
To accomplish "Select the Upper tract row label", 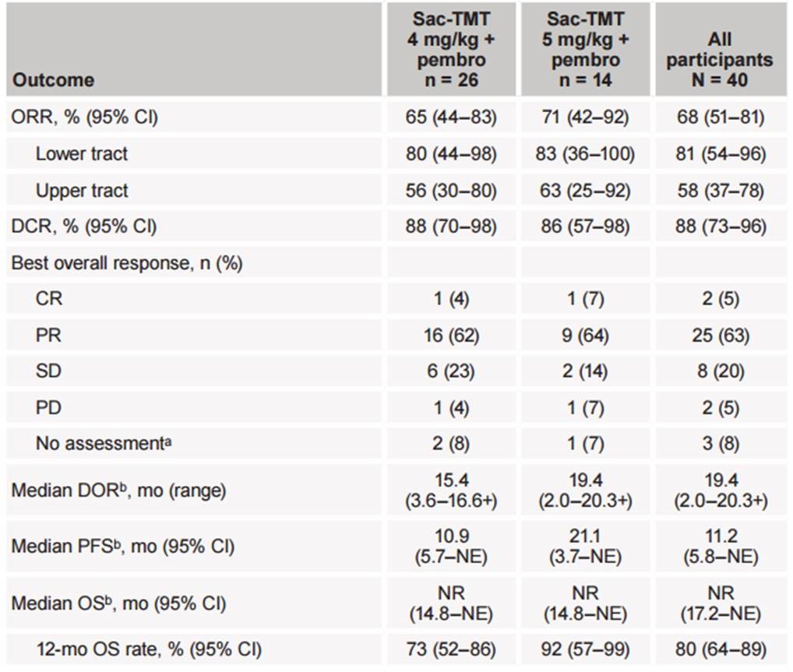I will click(82, 190).
